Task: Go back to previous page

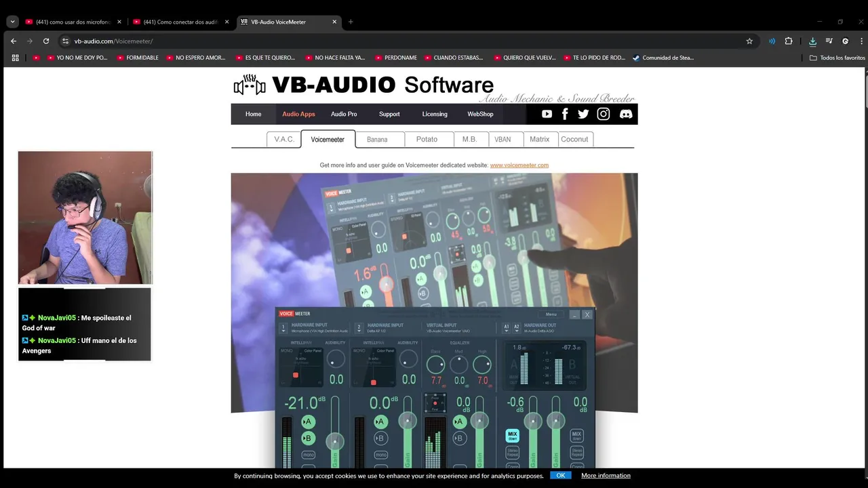Action: 14,41
